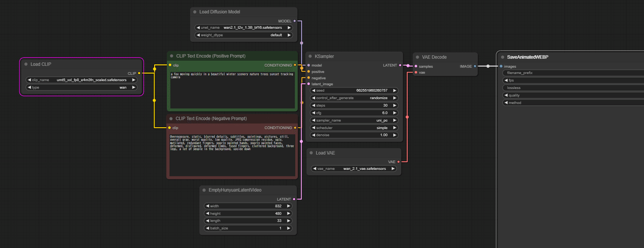Click the filename_prefix field in SaveAnimatedWEBP

(x=573, y=72)
